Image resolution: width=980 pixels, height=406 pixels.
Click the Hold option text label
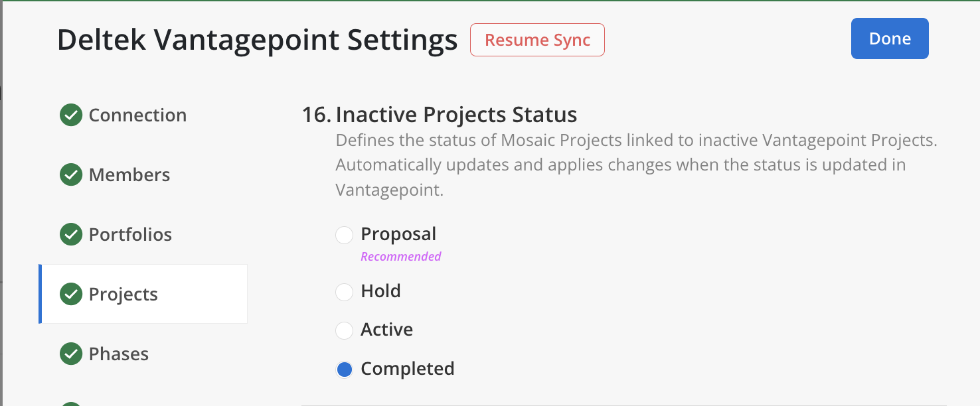click(380, 291)
